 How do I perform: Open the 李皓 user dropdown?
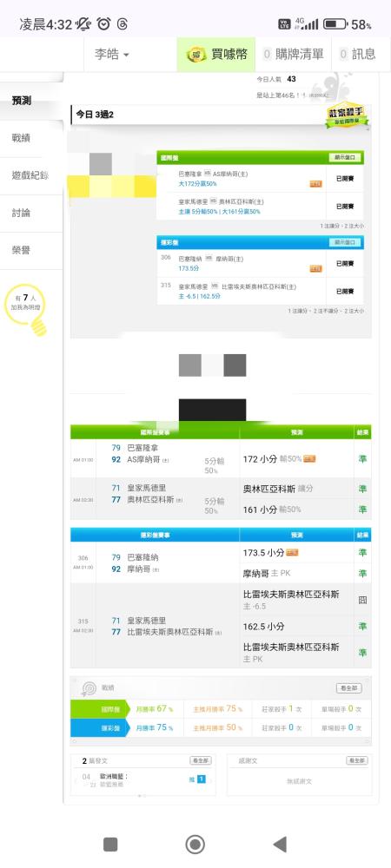[112, 54]
